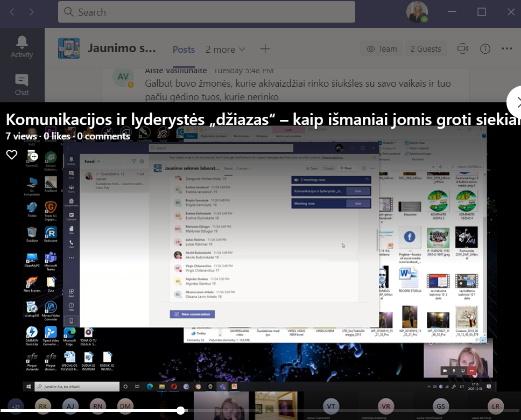The height and width of the screenshot is (420, 521).
Task: Open the arrow next to Meet
Action: point(356,168)
